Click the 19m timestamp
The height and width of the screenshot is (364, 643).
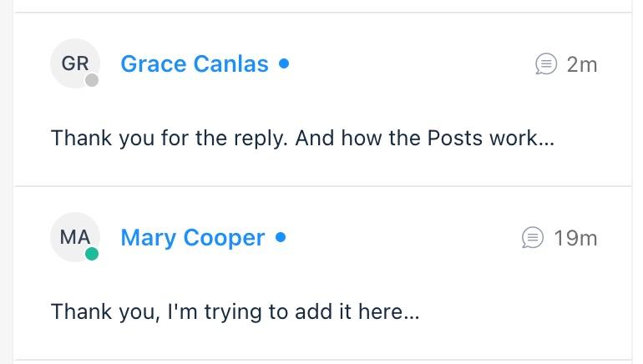(575, 238)
